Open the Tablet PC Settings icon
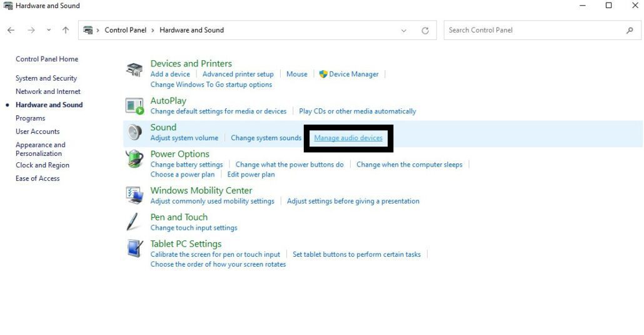The height and width of the screenshot is (335, 644). tap(134, 249)
